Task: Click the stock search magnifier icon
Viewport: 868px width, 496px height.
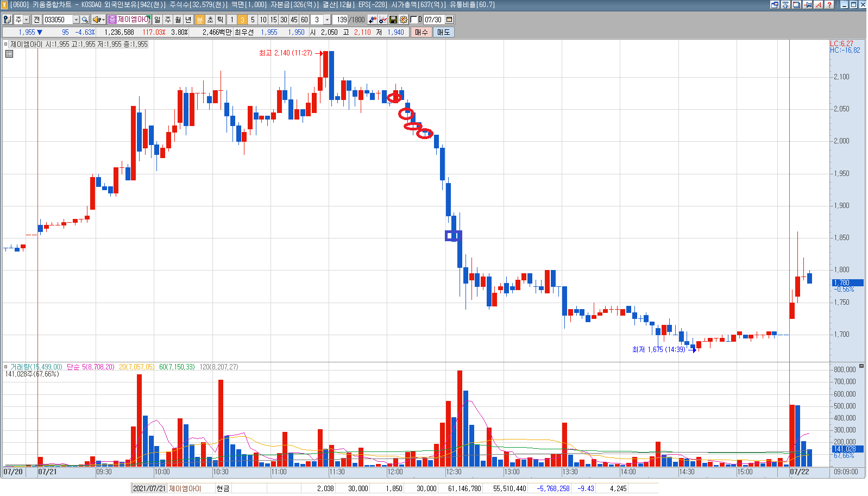Action: [85, 20]
